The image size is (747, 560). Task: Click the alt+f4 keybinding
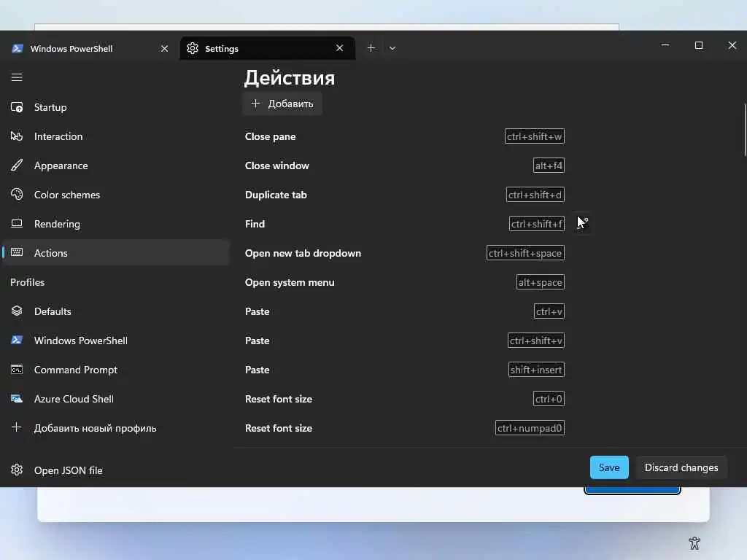tap(549, 166)
